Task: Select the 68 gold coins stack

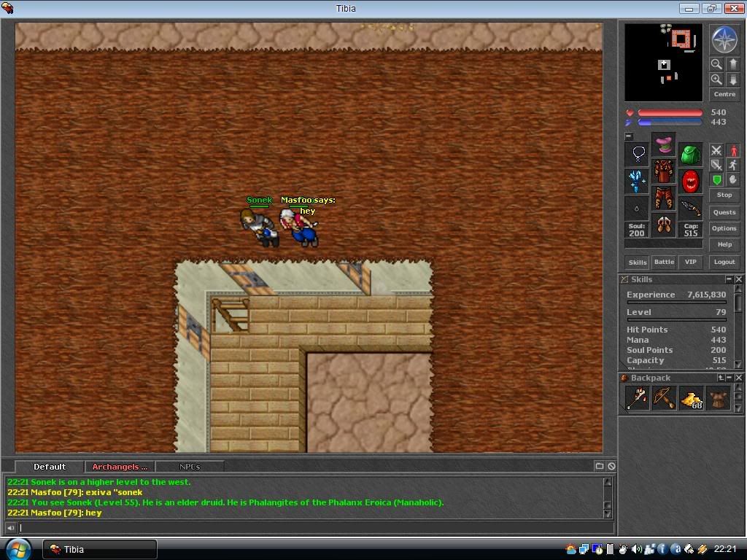Action: [692, 398]
